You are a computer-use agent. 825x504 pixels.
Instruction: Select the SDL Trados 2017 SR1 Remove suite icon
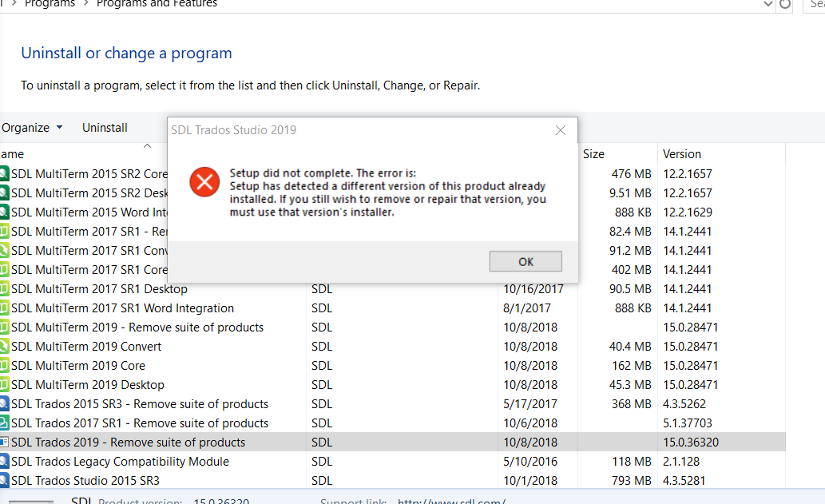pos(4,423)
